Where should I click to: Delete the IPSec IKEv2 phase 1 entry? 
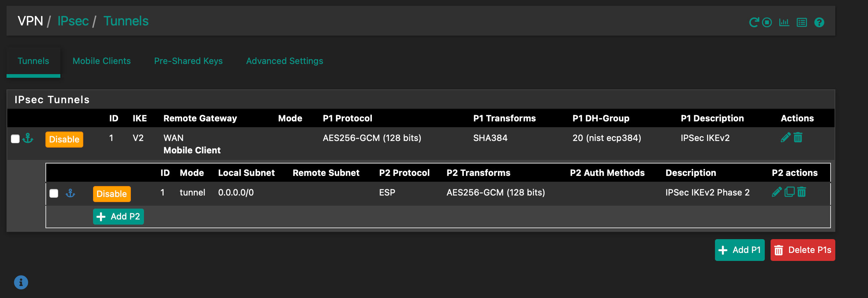click(798, 138)
